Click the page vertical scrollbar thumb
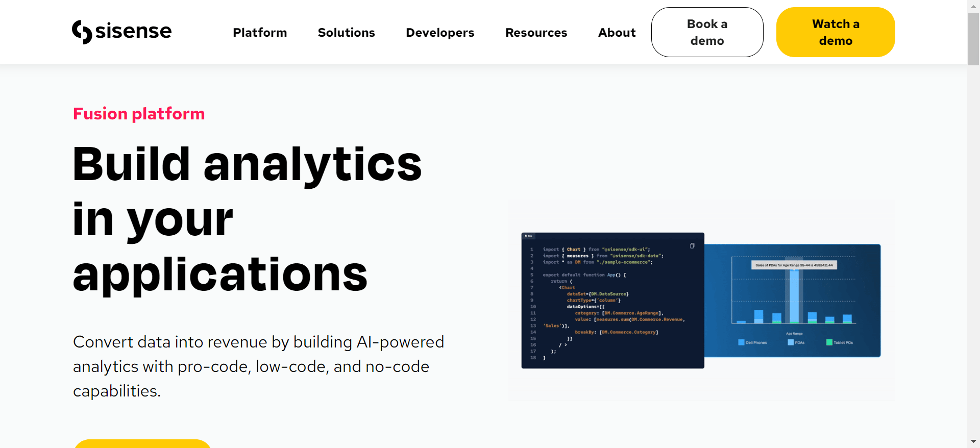Viewport: 980px width, 448px height. point(974,39)
